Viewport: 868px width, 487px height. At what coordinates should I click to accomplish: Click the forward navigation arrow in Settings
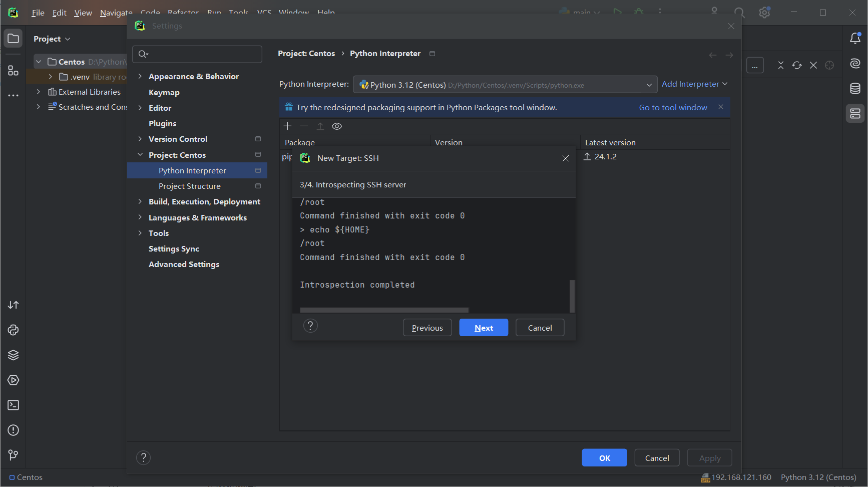(729, 55)
